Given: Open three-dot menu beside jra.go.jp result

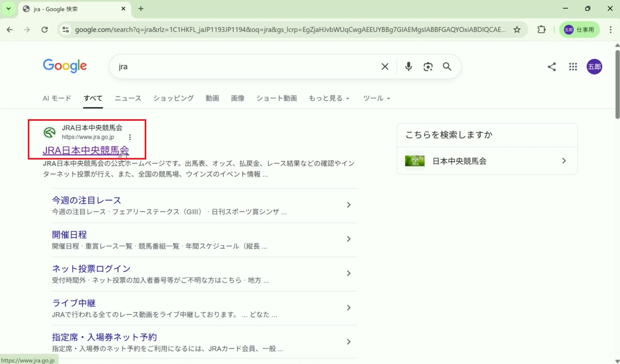Looking at the screenshot, I should click(130, 137).
